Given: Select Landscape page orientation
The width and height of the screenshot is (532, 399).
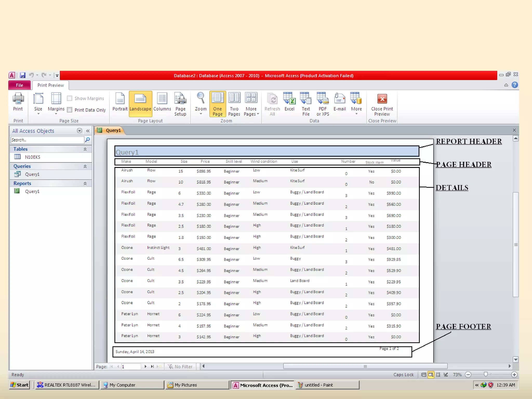Looking at the screenshot, I should click(140, 104).
